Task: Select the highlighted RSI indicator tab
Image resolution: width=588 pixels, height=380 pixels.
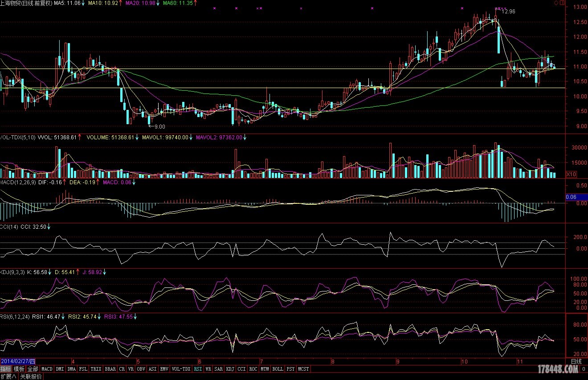Action: (198, 369)
